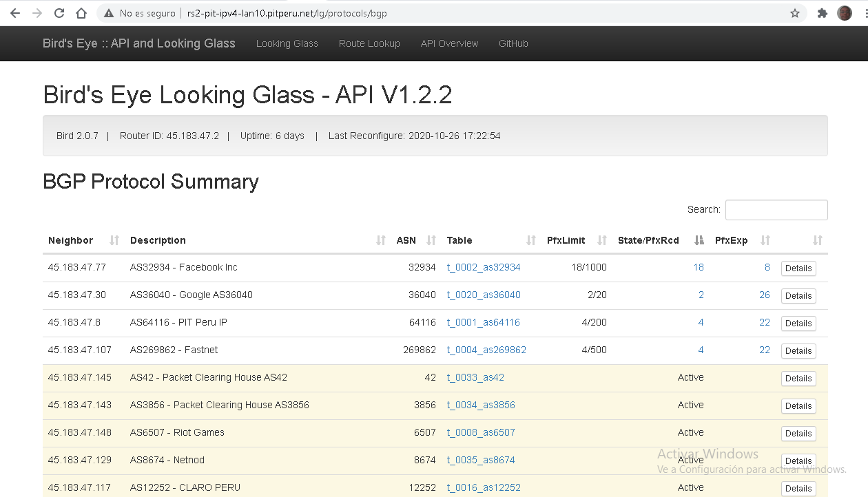This screenshot has height=497, width=868.
Task: Open received prefixes count 18 for Facebook
Action: [x=699, y=267]
